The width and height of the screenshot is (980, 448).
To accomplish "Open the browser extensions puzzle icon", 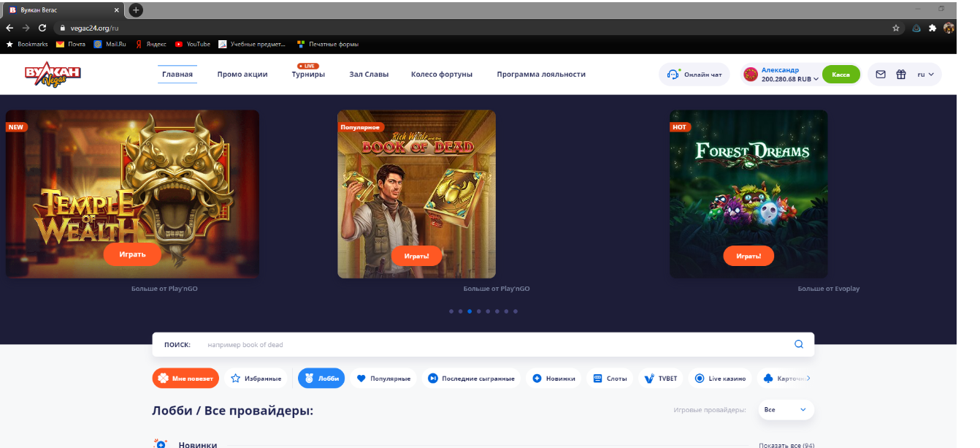I will 933,28.
